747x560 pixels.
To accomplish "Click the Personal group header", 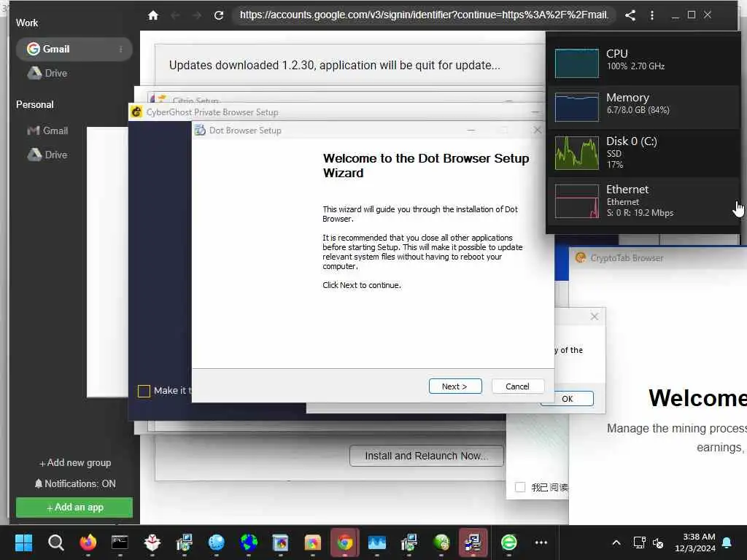I will (x=35, y=104).
